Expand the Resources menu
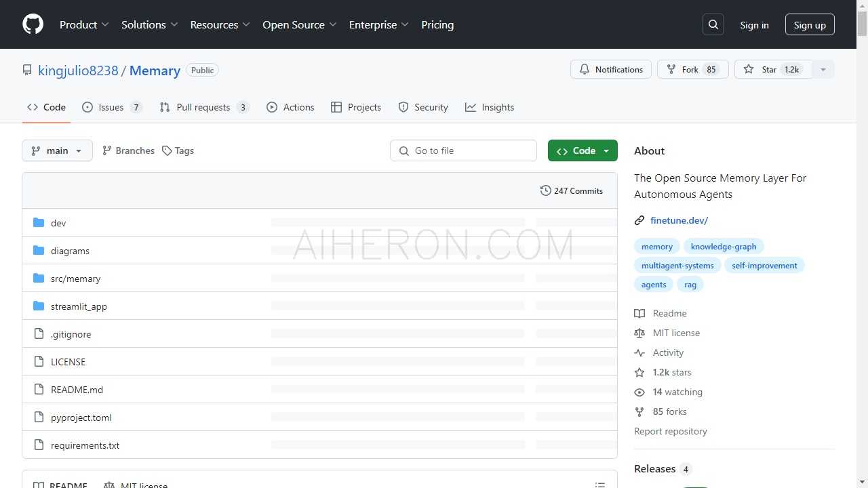 (220, 24)
